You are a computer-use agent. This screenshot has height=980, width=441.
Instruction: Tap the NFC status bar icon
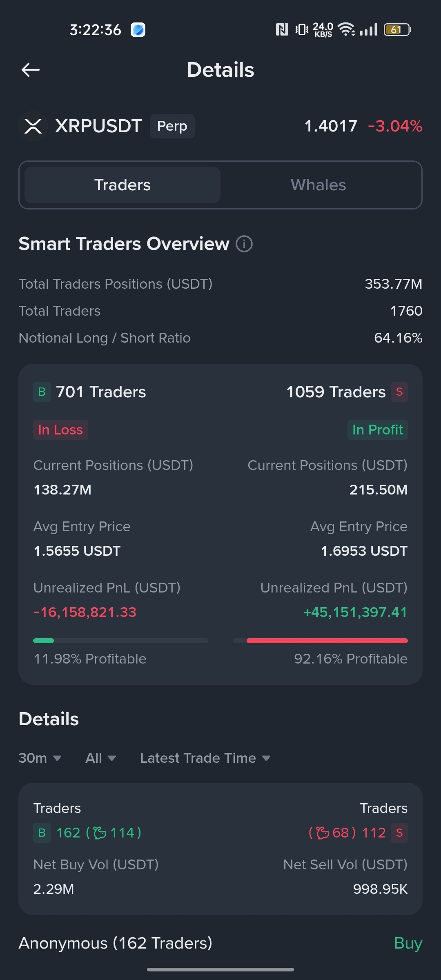pyautogui.click(x=282, y=29)
